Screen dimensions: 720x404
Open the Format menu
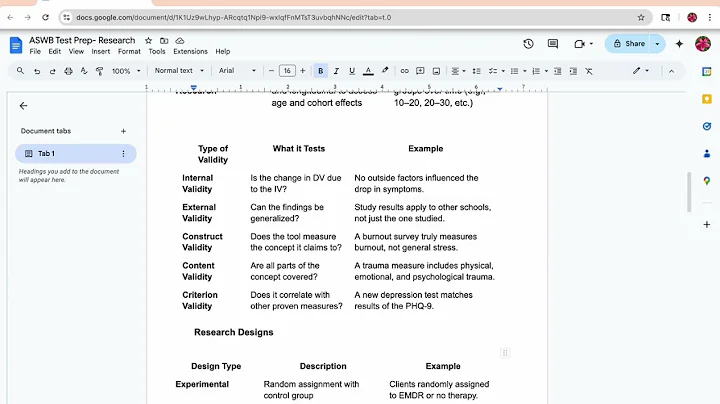click(129, 51)
